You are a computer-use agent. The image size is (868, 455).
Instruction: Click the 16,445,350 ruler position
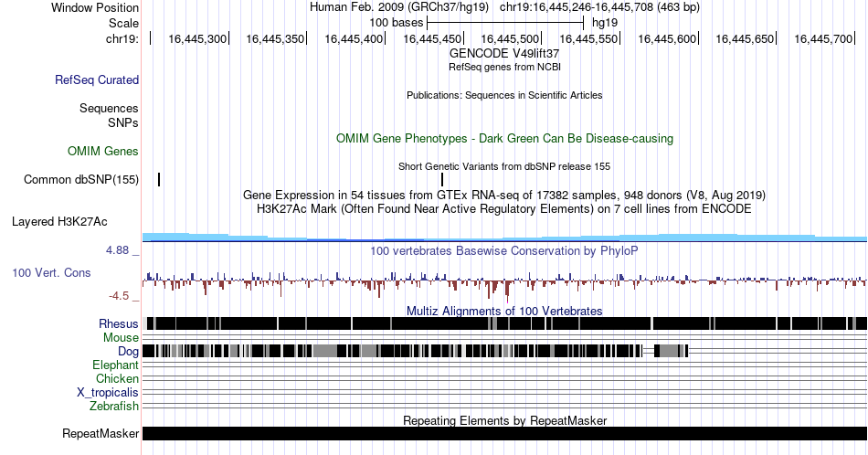pos(275,38)
